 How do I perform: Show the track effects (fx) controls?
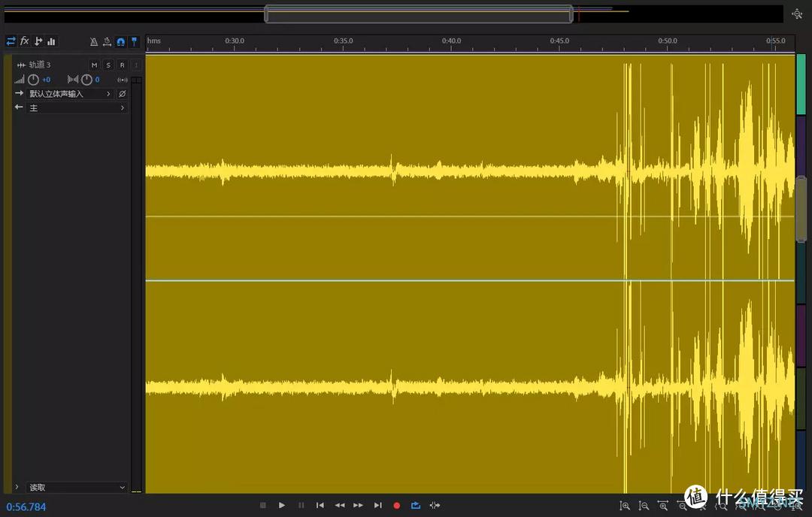pyautogui.click(x=24, y=41)
